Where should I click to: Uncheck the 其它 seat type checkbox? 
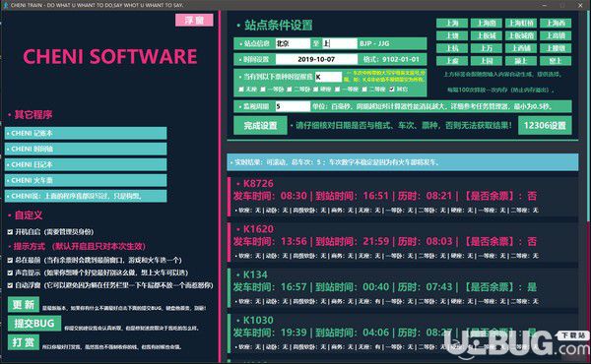(x=392, y=90)
